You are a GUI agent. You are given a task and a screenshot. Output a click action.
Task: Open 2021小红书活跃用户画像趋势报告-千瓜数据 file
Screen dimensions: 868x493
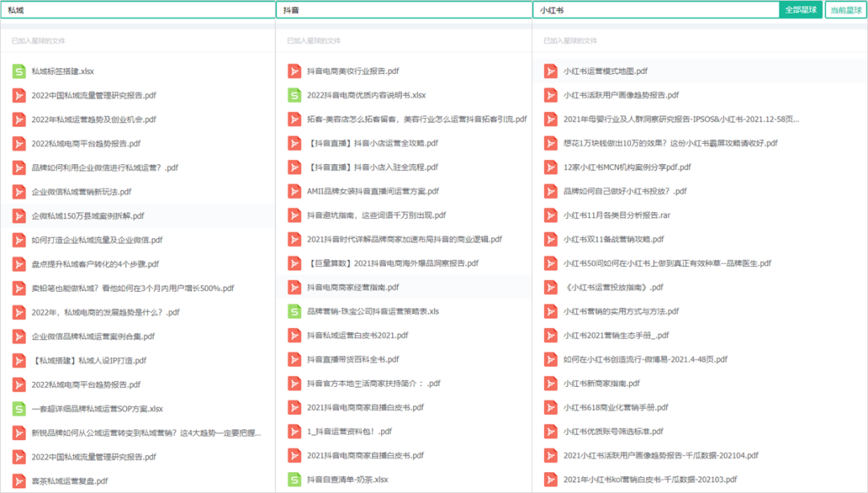point(661,455)
